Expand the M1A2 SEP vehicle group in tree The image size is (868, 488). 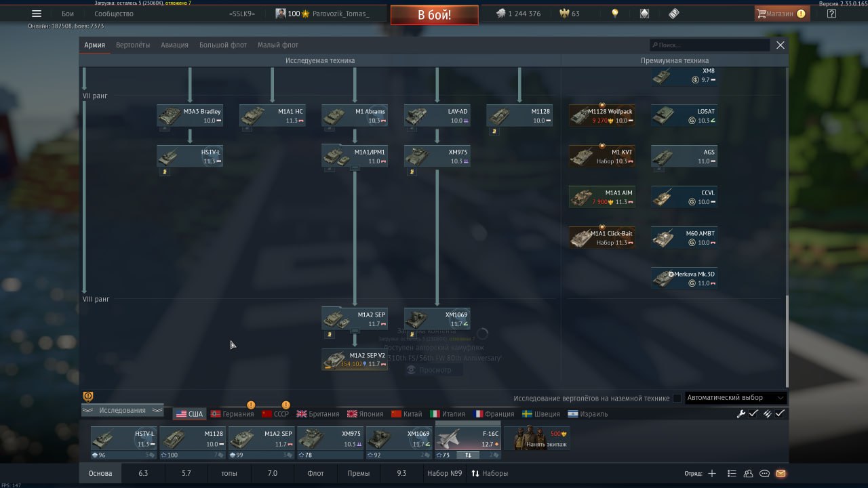[x=355, y=331]
